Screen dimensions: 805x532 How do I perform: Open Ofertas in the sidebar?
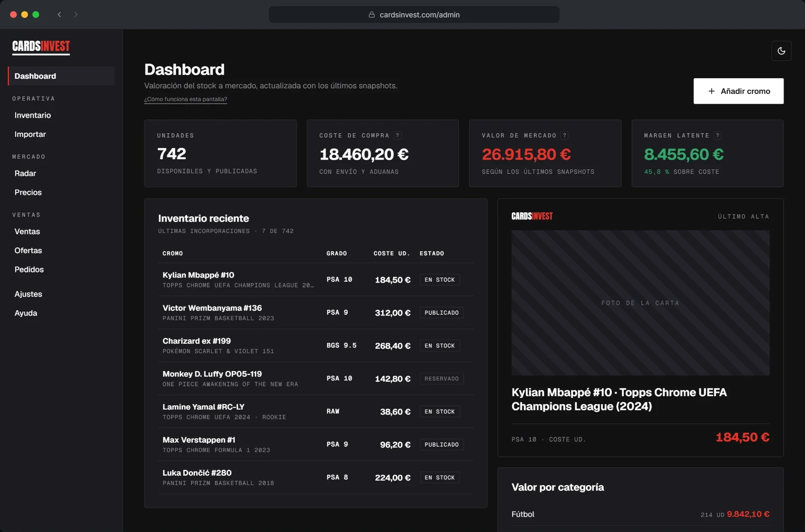[x=28, y=251]
